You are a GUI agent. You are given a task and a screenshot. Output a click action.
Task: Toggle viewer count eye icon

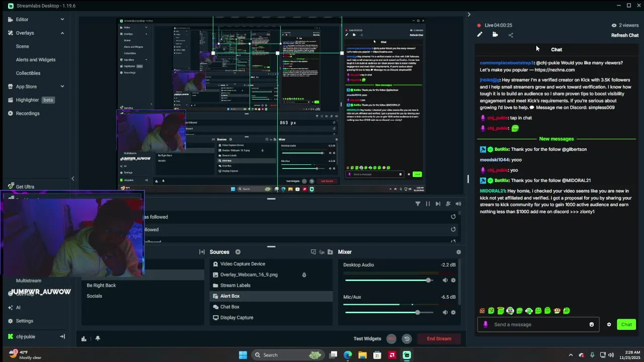click(614, 25)
